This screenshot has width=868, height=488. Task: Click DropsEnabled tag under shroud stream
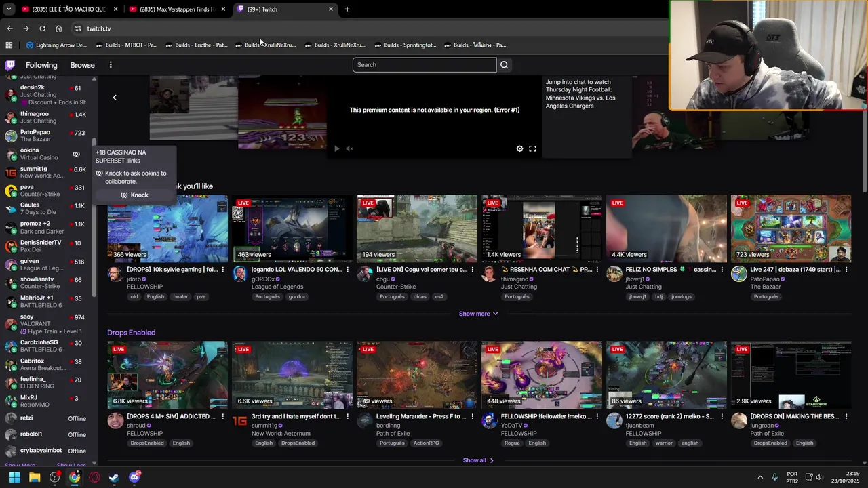point(147,443)
